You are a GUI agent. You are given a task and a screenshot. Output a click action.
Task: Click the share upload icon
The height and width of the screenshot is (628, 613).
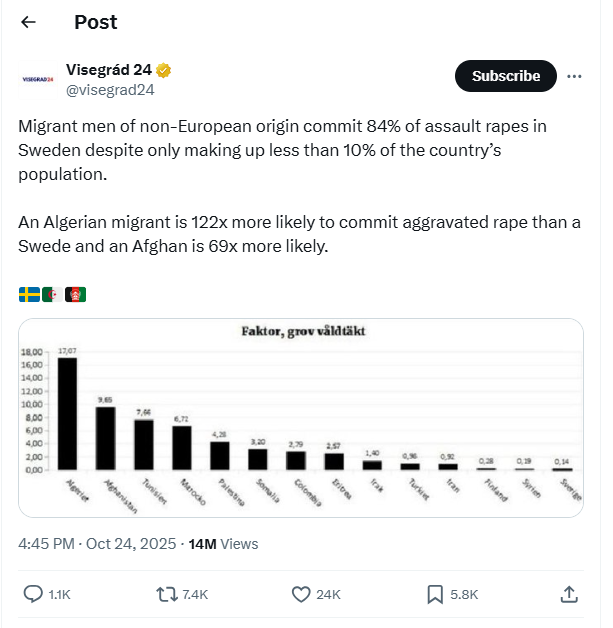pos(568,594)
